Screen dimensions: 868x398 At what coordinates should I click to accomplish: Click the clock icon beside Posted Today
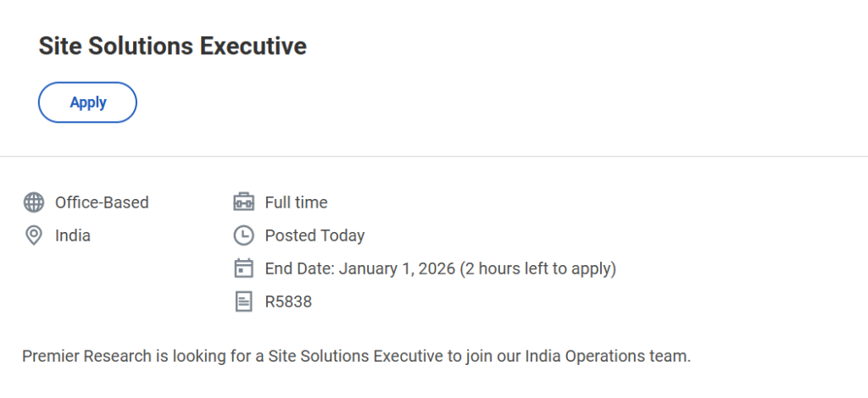[x=243, y=235]
